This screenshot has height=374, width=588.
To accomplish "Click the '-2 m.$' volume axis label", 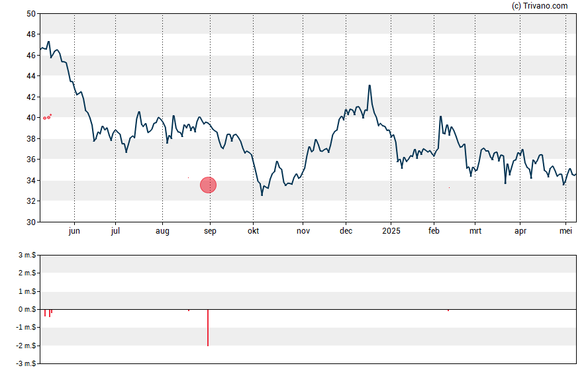I will [x=26, y=346].
